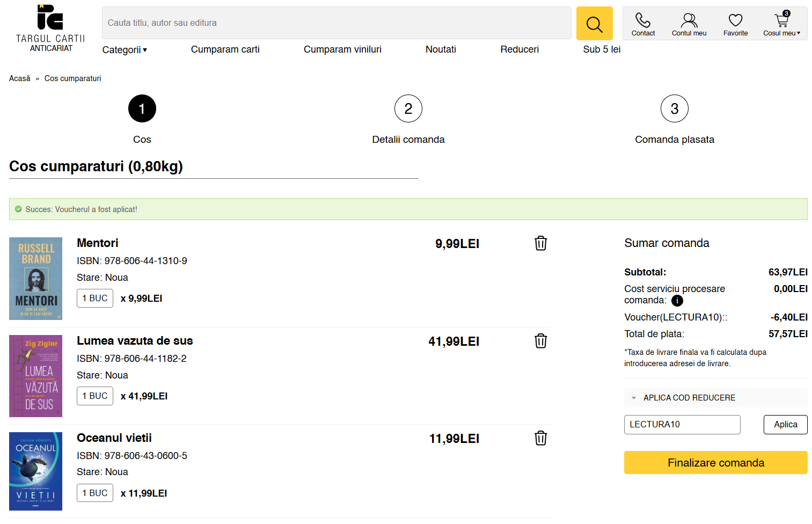Click trash icon for Oceanul vietii
The image size is (812, 524).
(x=540, y=438)
